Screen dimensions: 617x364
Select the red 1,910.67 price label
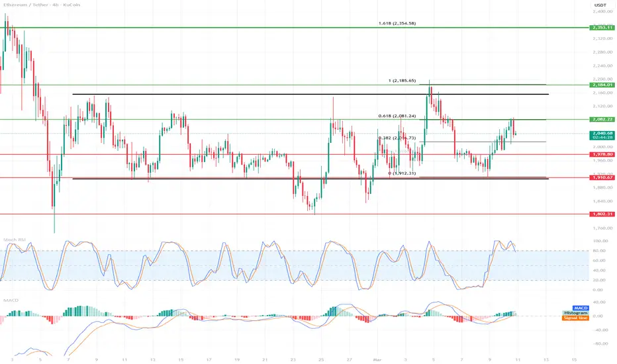tap(602, 177)
